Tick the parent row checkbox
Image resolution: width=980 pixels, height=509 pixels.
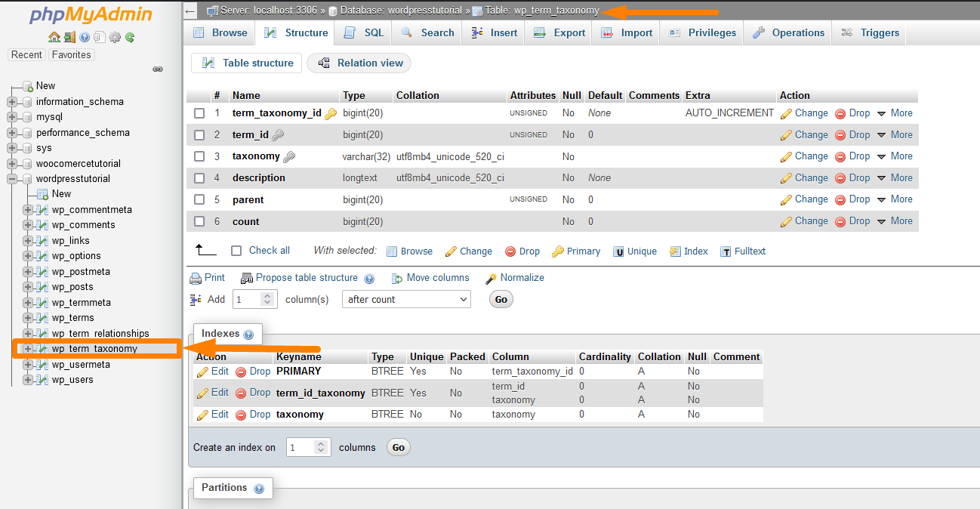pos(199,200)
